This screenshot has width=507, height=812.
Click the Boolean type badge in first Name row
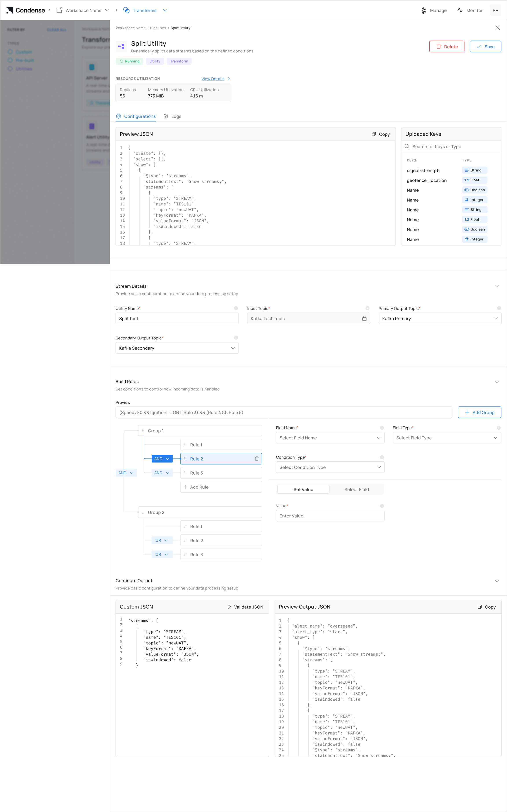click(474, 190)
